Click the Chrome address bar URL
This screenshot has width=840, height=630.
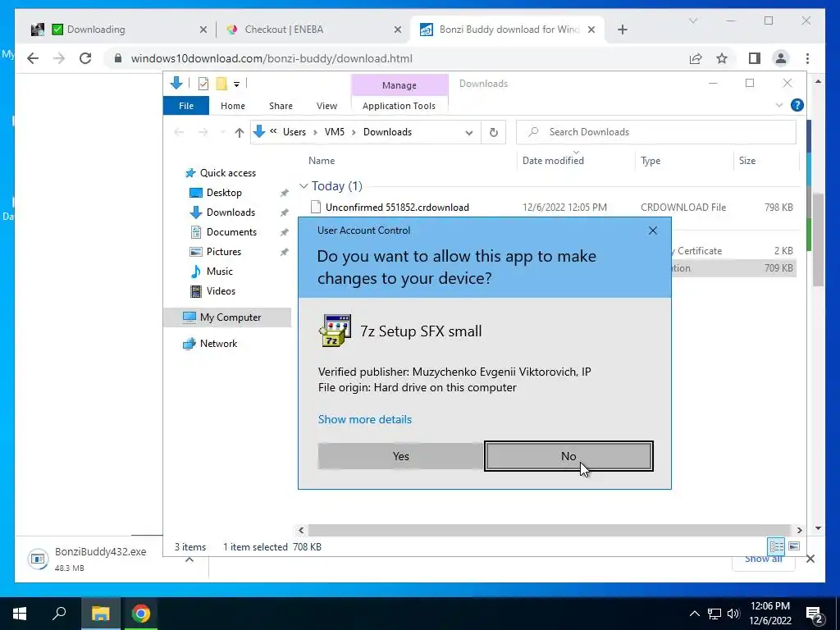click(x=272, y=59)
